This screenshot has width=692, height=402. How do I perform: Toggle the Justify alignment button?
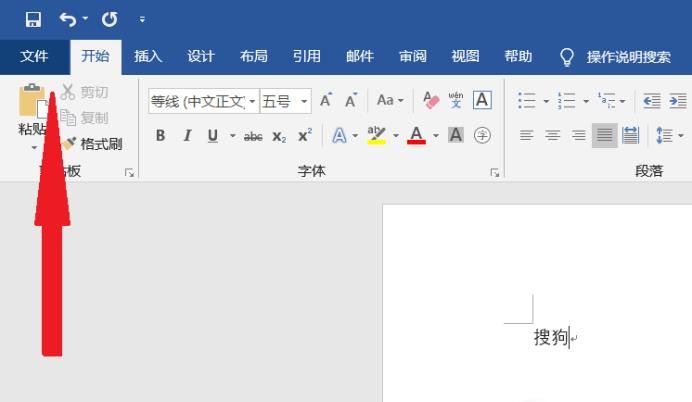(x=605, y=135)
